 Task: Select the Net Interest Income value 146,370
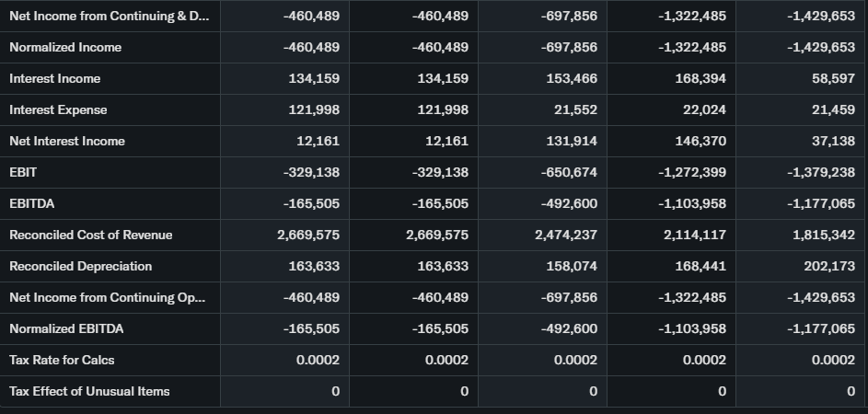point(700,141)
